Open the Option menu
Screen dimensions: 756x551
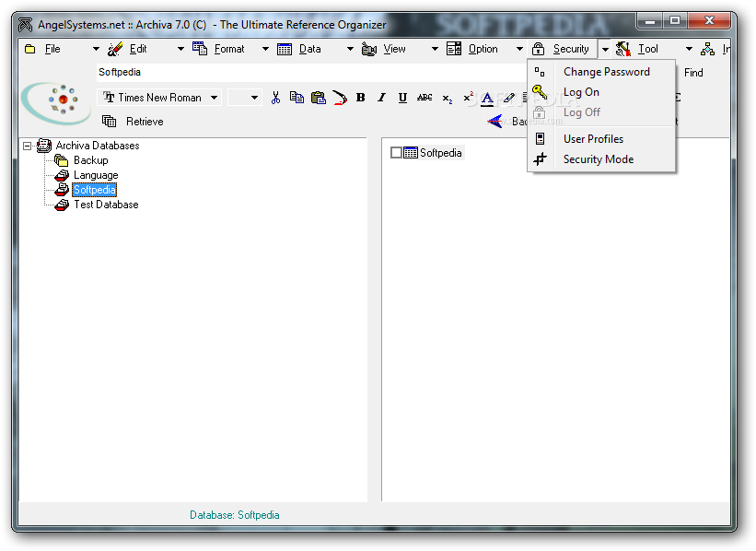(483, 49)
